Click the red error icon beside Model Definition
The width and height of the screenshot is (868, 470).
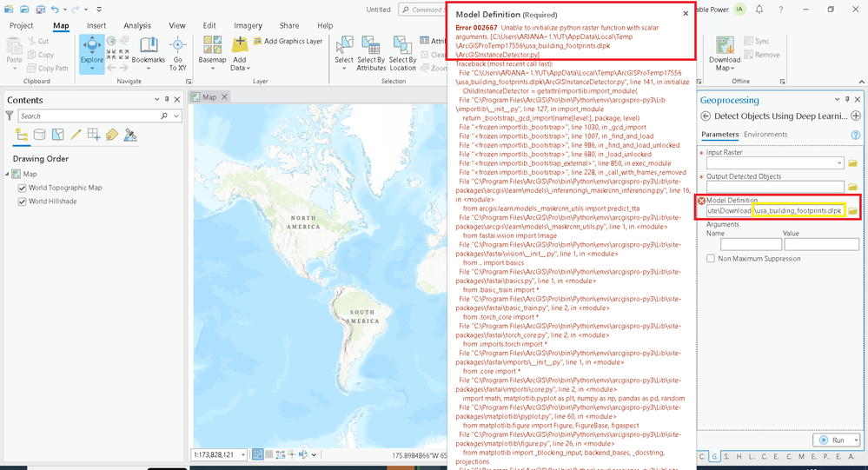tap(702, 201)
